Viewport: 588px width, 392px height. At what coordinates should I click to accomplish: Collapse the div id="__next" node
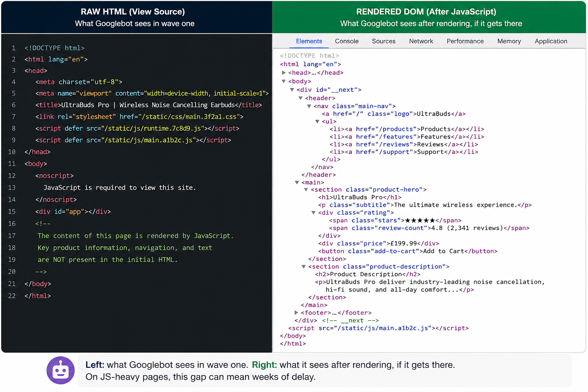pos(292,90)
